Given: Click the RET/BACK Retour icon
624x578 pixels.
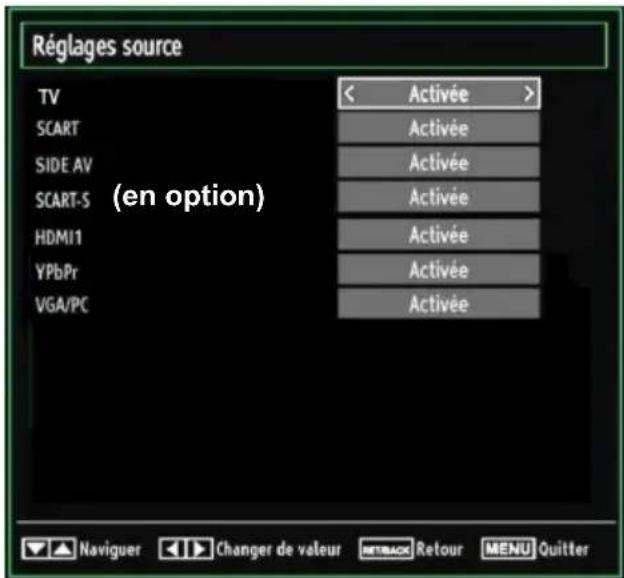Looking at the screenshot, I should point(386,549).
